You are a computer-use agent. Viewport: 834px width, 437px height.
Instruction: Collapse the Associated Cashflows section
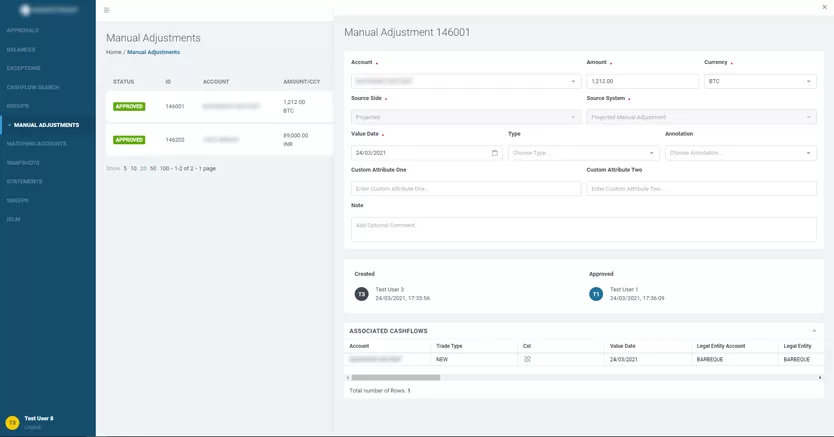(x=813, y=331)
